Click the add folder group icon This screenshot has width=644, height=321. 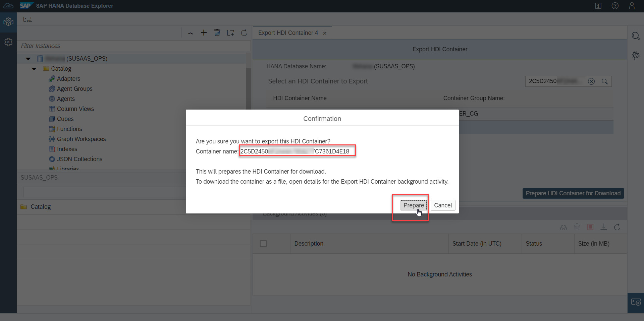pos(230,33)
